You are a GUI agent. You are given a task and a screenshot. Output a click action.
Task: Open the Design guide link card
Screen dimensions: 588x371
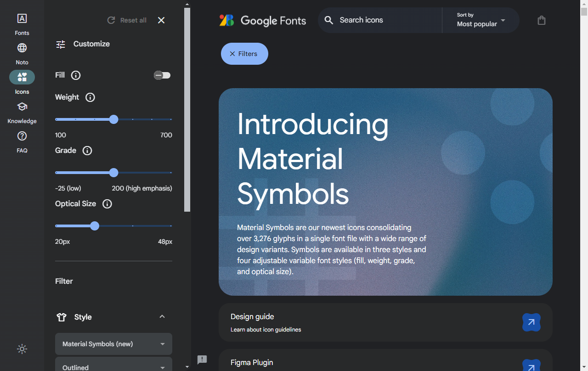pyautogui.click(x=385, y=322)
